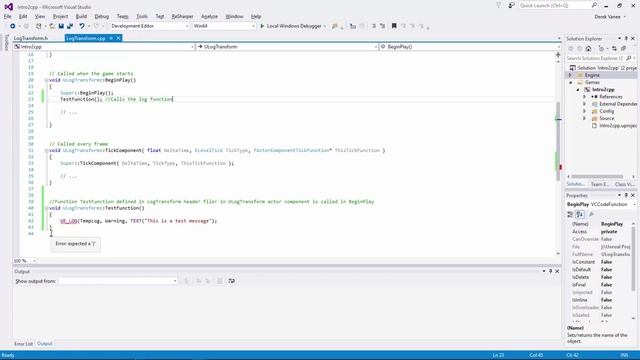The height and width of the screenshot is (360, 640).
Task: Switch to the Error List tab
Action: 23,344
